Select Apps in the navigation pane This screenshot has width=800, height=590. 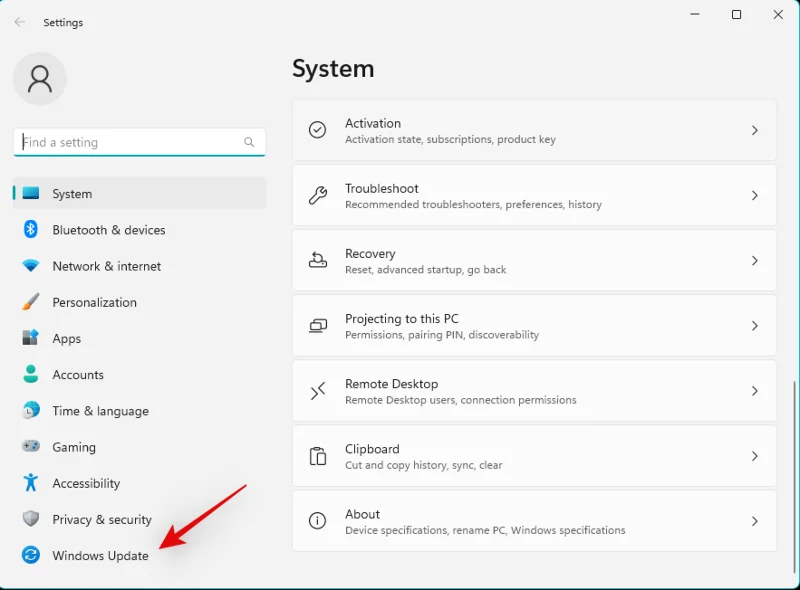tap(67, 338)
